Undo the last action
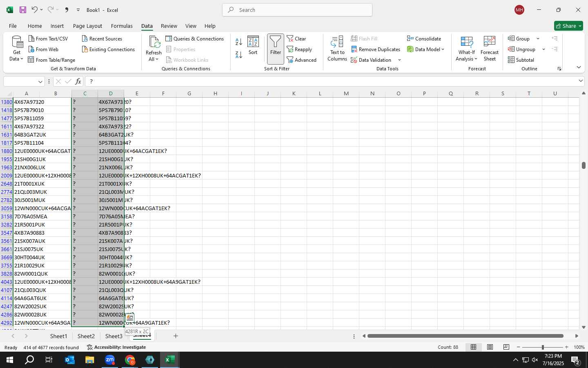 (x=35, y=10)
